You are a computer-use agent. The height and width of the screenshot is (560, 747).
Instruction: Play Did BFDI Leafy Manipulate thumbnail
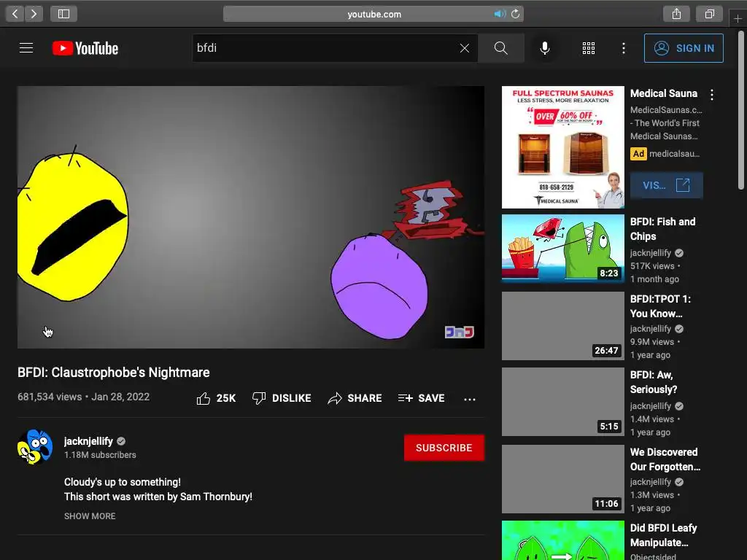coord(563,540)
